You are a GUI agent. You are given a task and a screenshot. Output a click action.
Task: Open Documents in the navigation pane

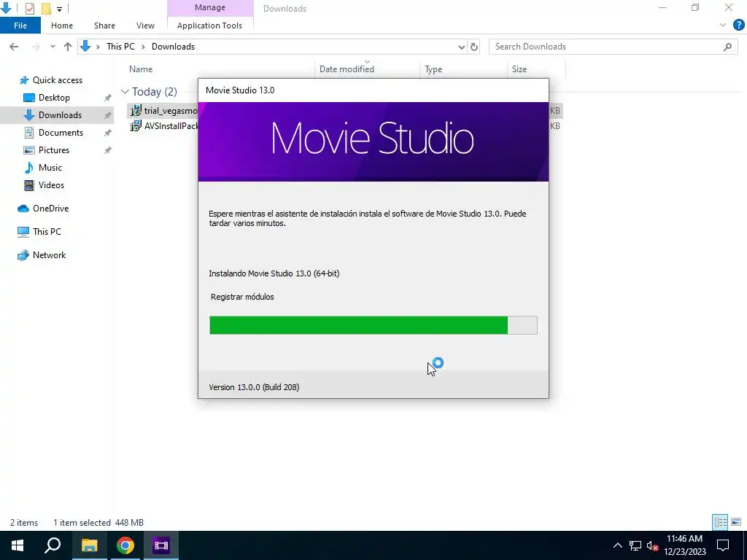click(61, 133)
